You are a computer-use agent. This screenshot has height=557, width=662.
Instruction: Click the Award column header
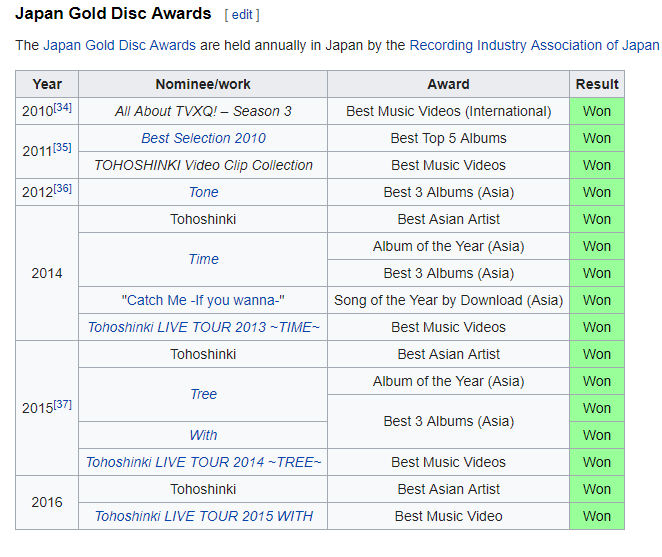(x=448, y=84)
